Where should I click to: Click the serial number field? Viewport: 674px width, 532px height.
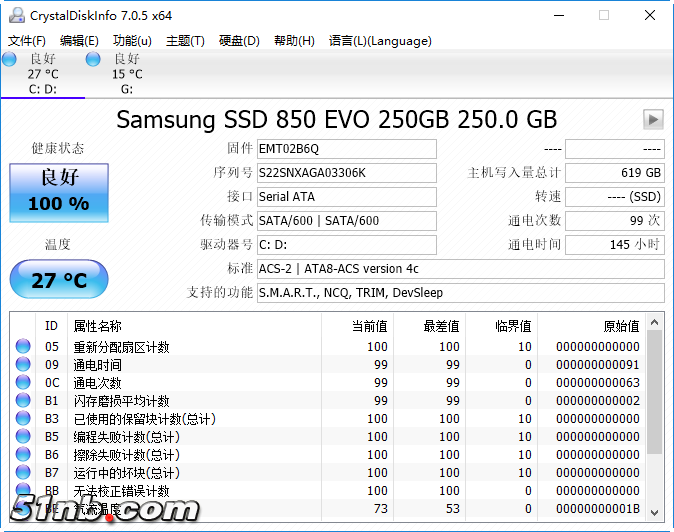(x=346, y=173)
